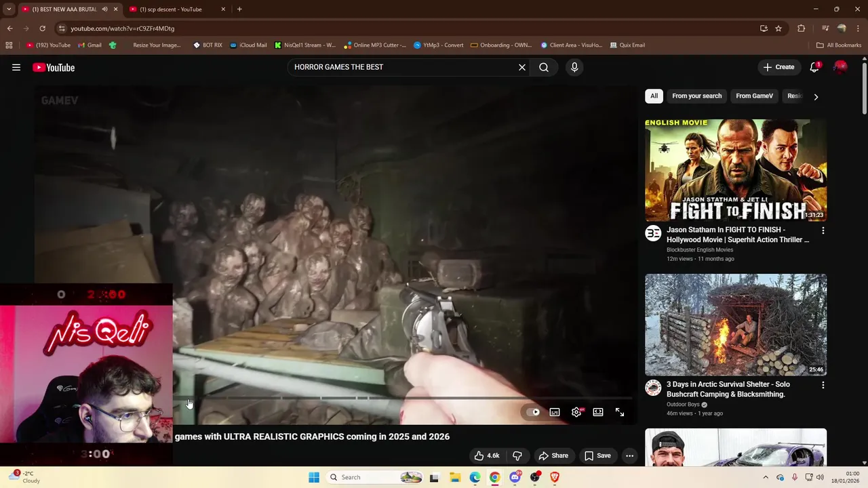The width and height of the screenshot is (868, 488).
Task: Open the BOT RIX bookmark
Action: tap(208, 45)
